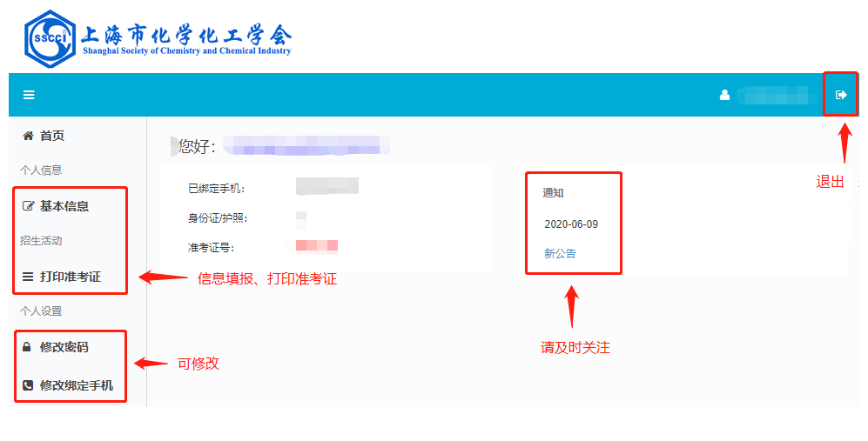This screenshot has height=441, width=868.
Task: Click the SSCCI society logo
Action: [50, 39]
